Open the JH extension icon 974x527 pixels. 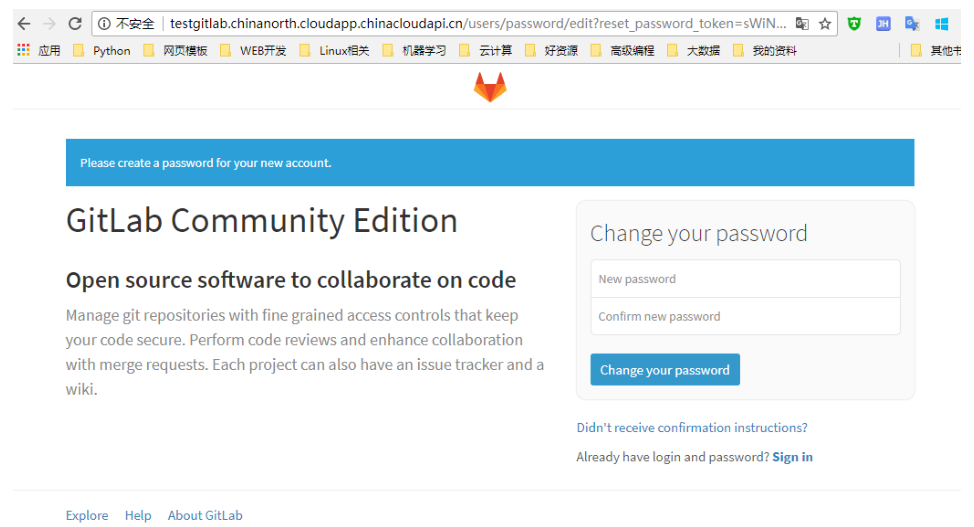coord(883,24)
